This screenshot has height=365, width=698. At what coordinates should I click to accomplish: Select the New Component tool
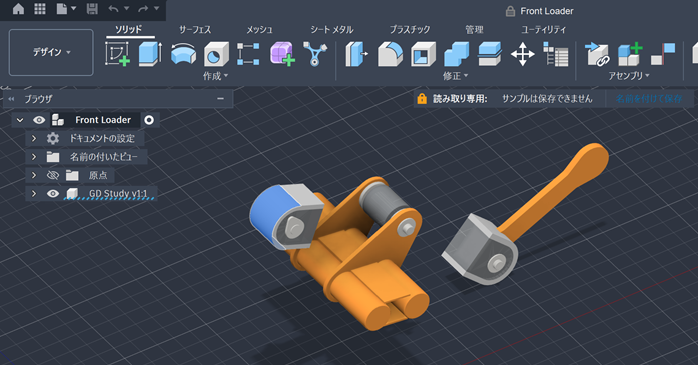[630, 54]
